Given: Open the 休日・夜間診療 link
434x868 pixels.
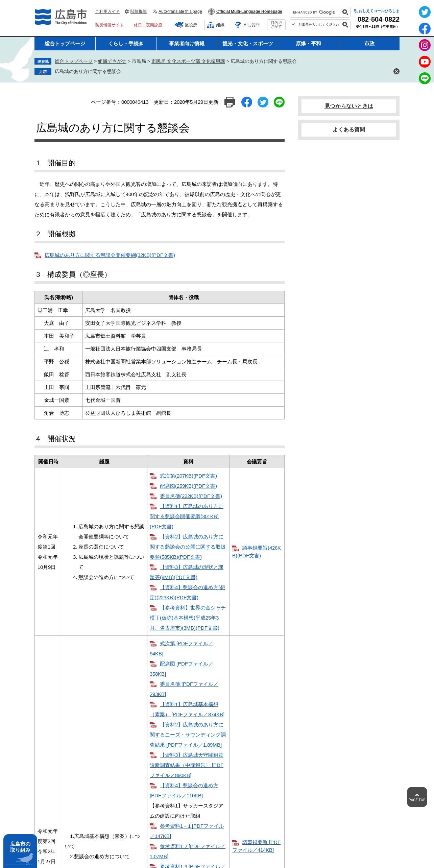Looking at the screenshot, I should [x=148, y=25].
